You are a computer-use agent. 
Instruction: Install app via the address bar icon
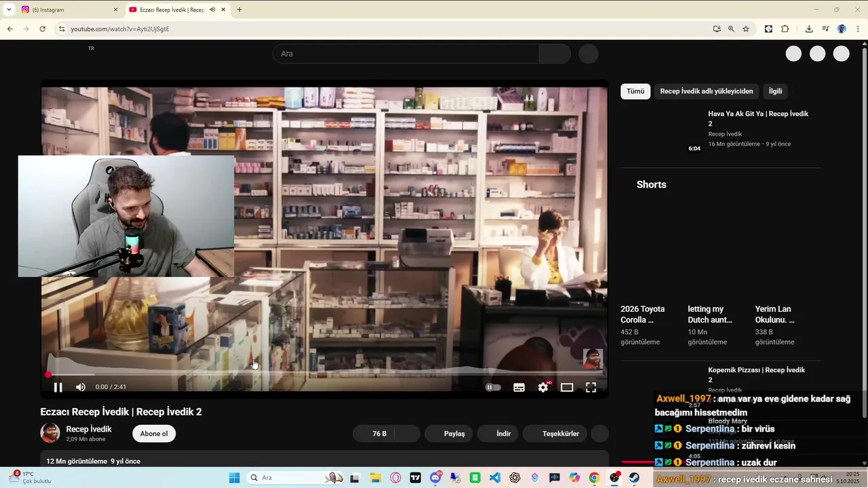point(717,29)
